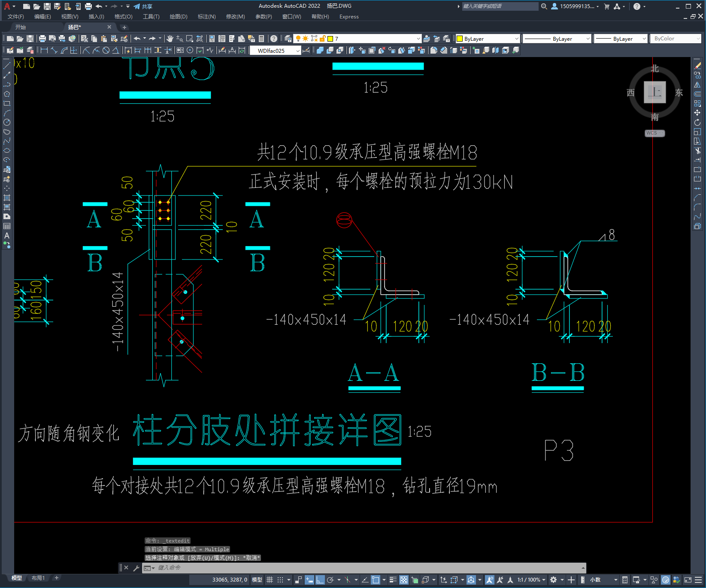706x588 pixels.
Task: Toggle ortho mode in status bar
Action: click(320, 580)
